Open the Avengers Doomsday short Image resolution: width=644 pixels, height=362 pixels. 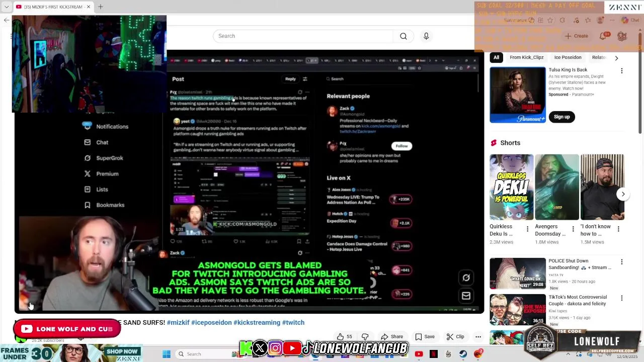(x=556, y=187)
